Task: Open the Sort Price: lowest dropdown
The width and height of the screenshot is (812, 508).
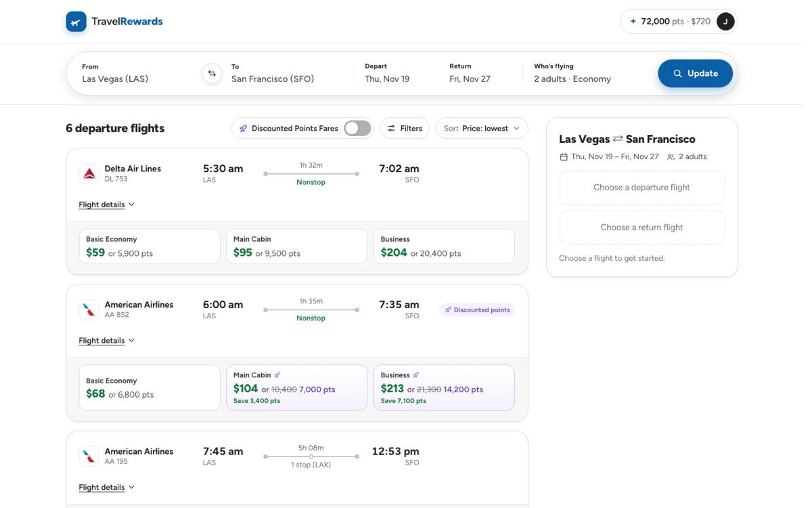Action: click(x=482, y=129)
